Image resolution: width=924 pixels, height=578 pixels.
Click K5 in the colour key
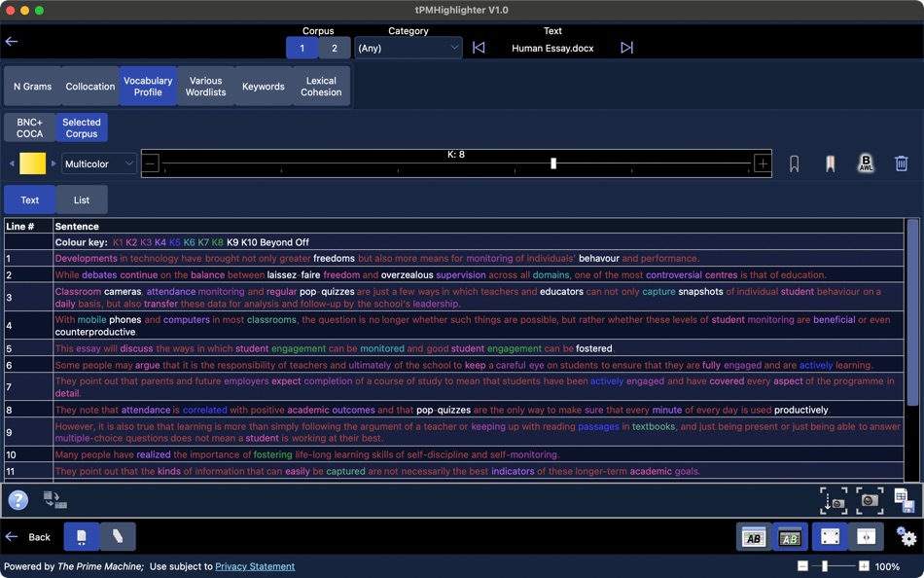coord(174,242)
